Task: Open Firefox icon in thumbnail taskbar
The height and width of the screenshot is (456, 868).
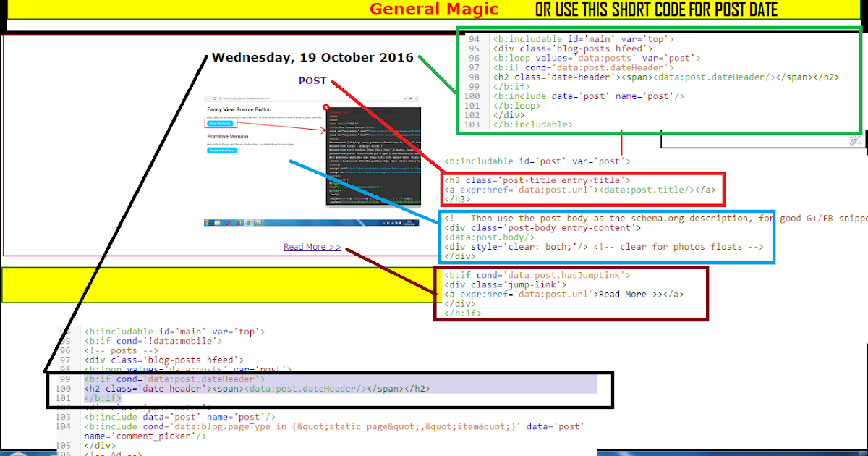Action: pos(238,223)
